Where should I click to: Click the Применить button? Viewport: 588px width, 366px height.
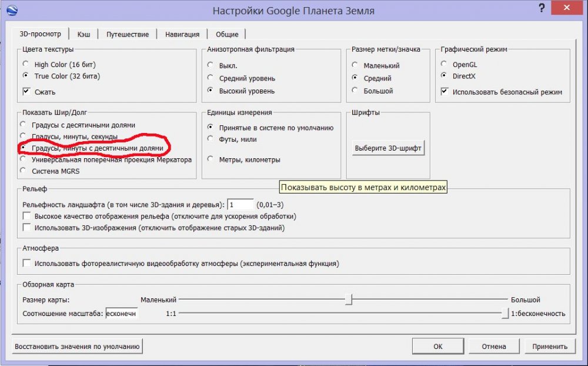[550, 346]
